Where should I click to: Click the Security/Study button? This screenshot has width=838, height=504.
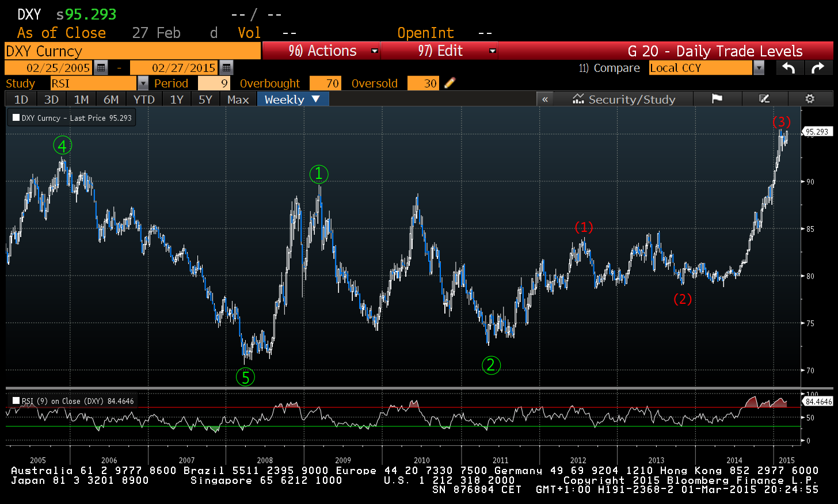point(624,99)
